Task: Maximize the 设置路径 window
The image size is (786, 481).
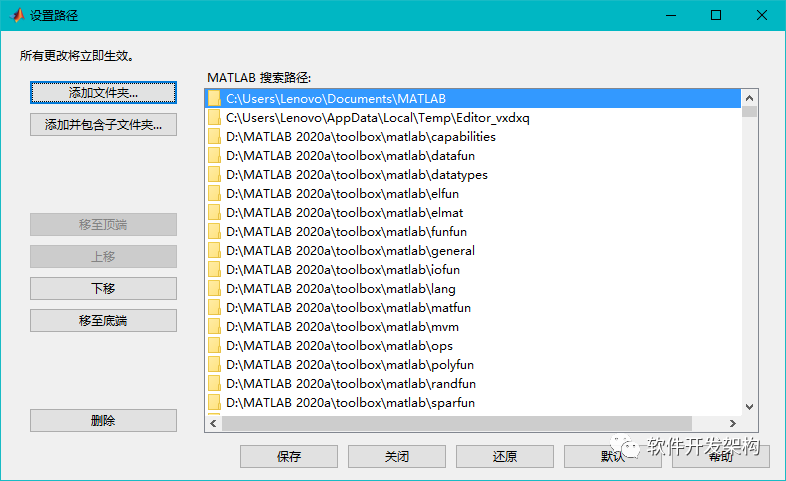Action: [x=716, y=16]
